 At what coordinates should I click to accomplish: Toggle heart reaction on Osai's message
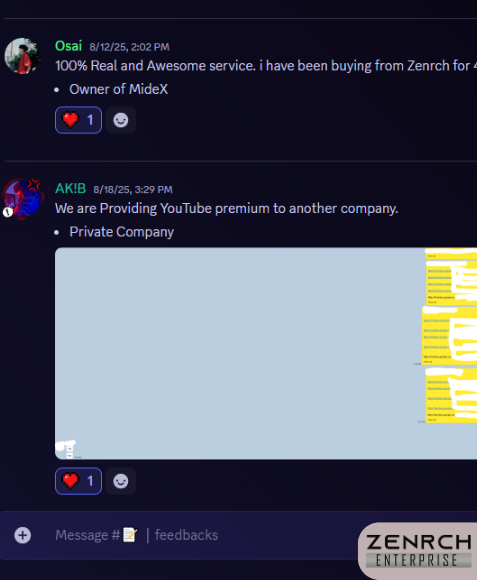point(78,120)
